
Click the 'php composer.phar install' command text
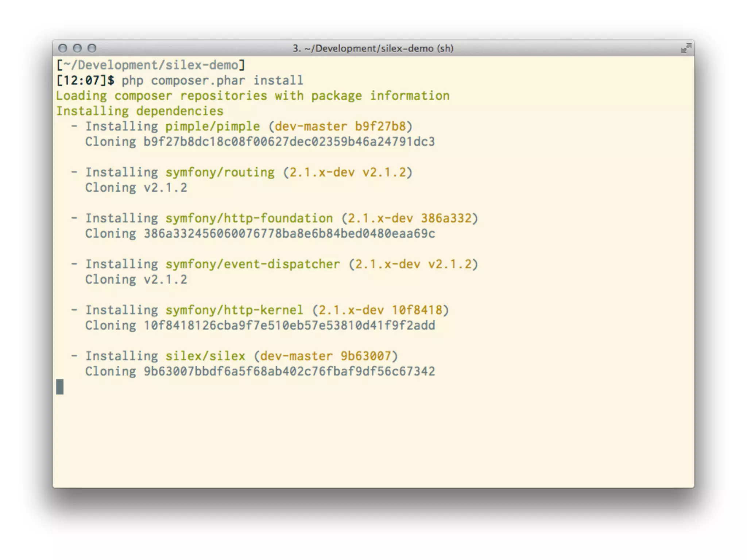point(212,81)
